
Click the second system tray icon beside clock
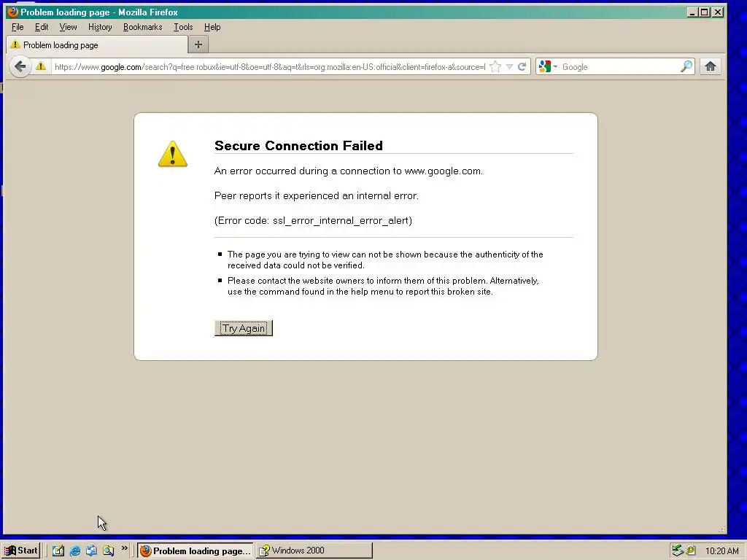tap(690, 551)
